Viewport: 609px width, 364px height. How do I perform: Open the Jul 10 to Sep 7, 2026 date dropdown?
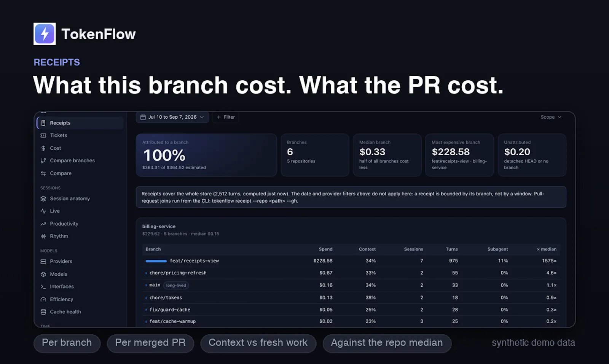[x=172, y=117]
